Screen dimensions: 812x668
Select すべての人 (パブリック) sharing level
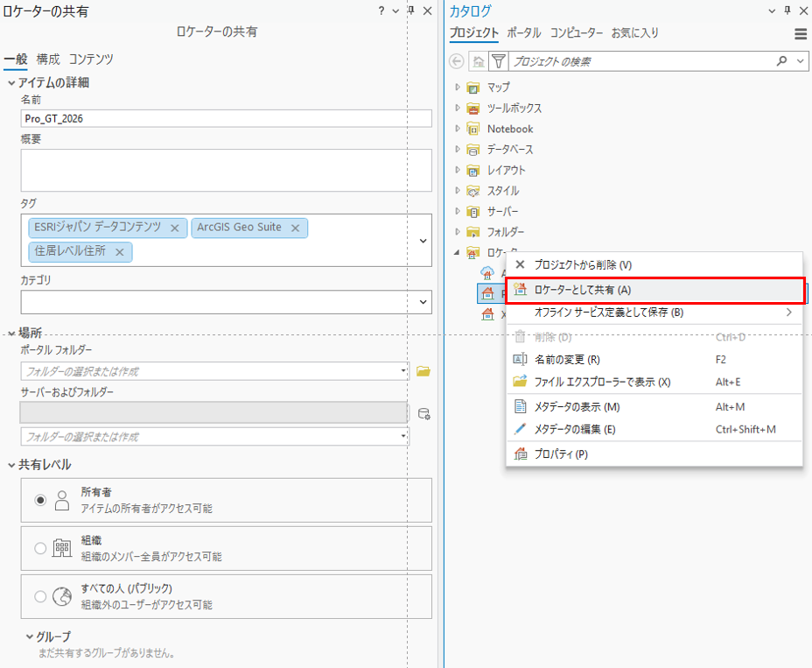40,596
